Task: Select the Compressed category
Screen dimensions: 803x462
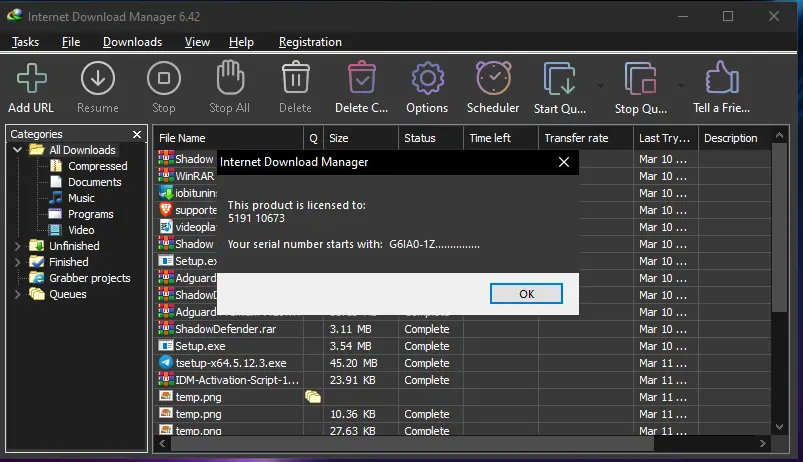Action: pos(97,166)
